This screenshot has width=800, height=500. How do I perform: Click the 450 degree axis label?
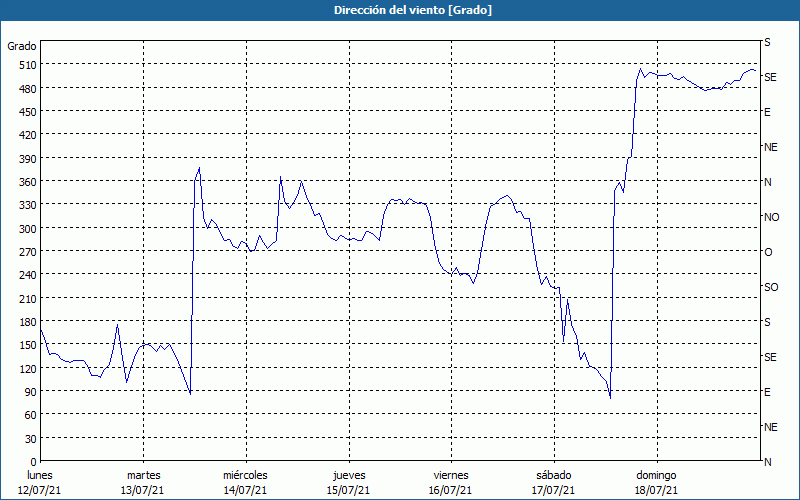click(x=28, y=112)
